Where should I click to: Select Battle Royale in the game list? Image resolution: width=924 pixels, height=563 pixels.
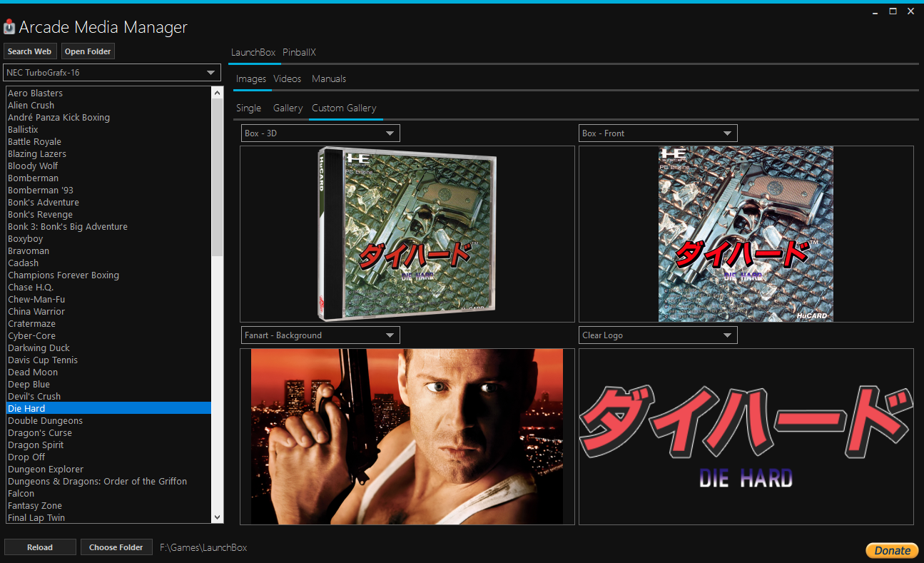click(108, 142)
